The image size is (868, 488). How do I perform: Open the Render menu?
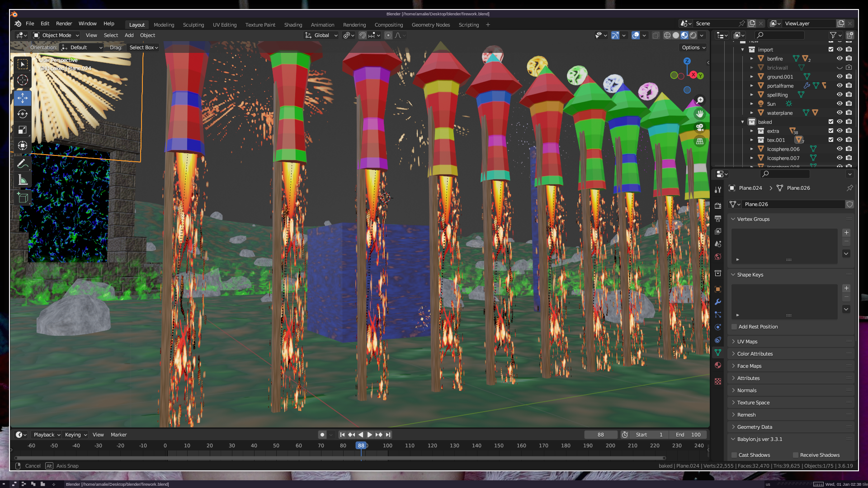64,23
